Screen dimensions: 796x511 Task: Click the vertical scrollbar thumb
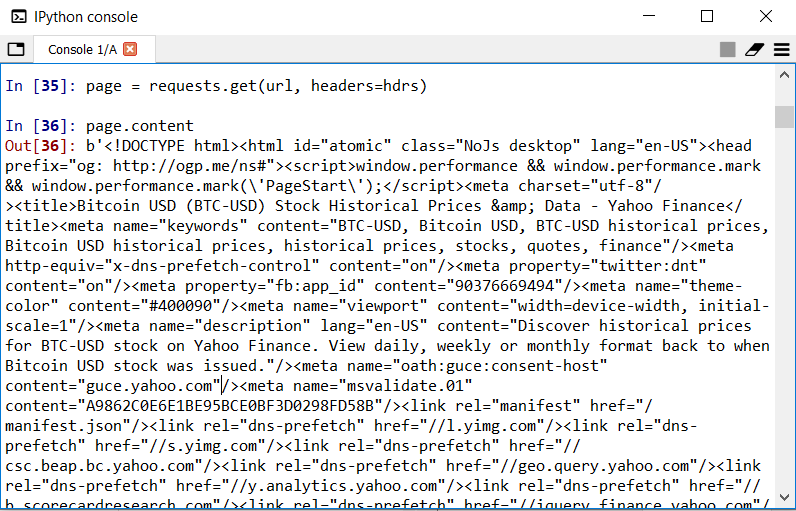[x=784, y=117]
